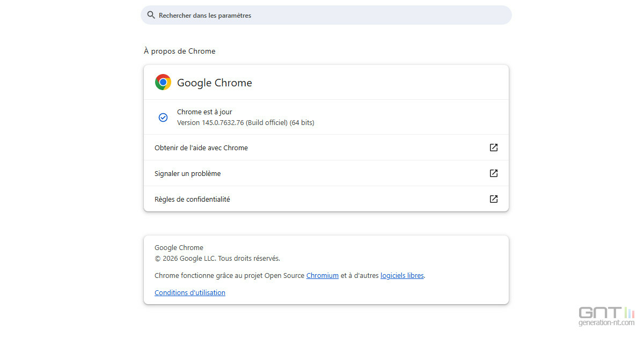Click the copyright "© 2026 Google LLC" text
Image resolution: width=644 pixels, height=338 pixels.
217,258
